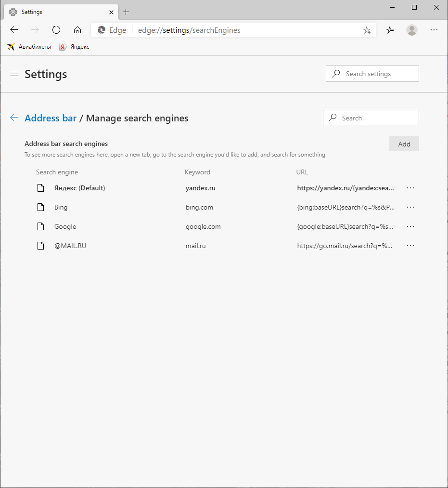Click the yandex.ru keyword
The width and height of the screenshot is (448, 488).
pos(201,188)
